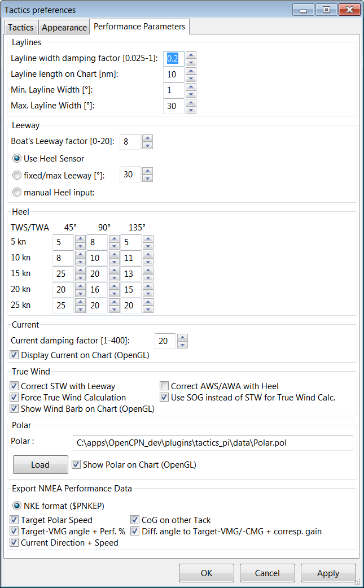Toggle Show Wind Barb on Chart
This screenshot has width=364, height=588.
(15, 409)
